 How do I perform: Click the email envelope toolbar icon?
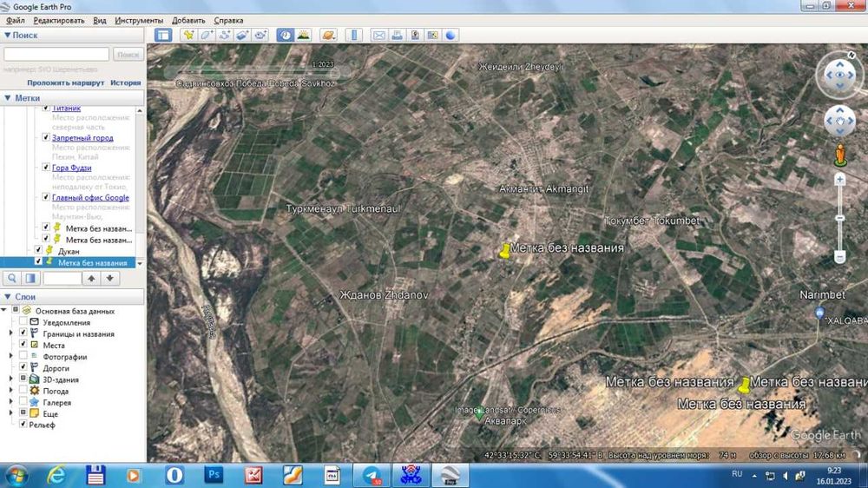(378, 35)
